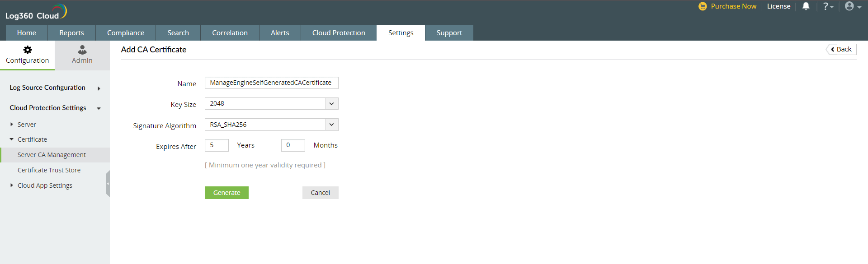
Task: Switch to the Admin user icon
Action: click(82, 50)
